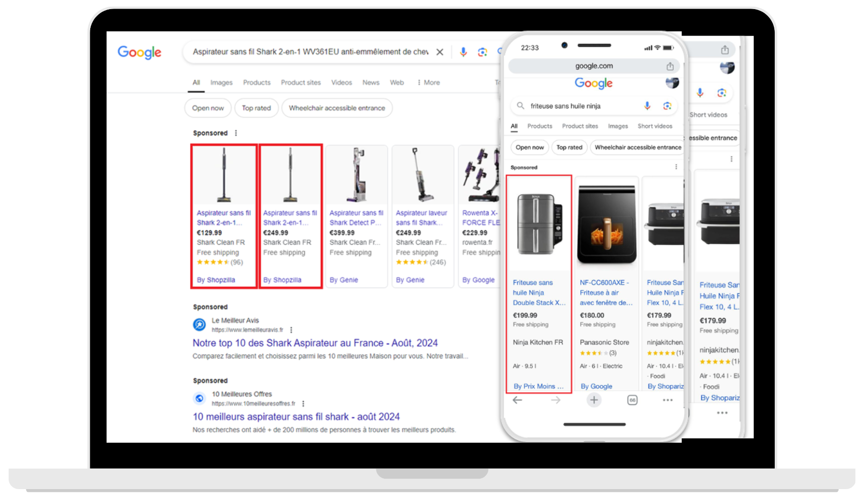The image size is (864, 504).
Task: Tap the Google logo on the phone page
Action: 594,84
